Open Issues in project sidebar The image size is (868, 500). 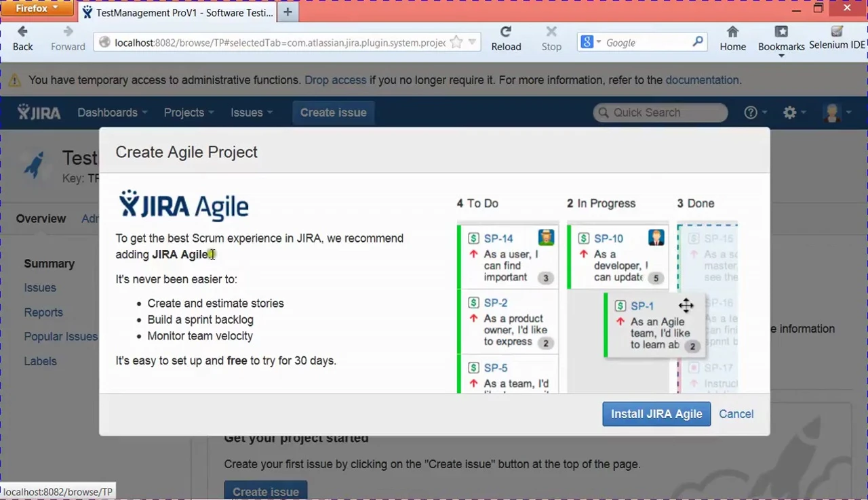click(x=40, y=288)
